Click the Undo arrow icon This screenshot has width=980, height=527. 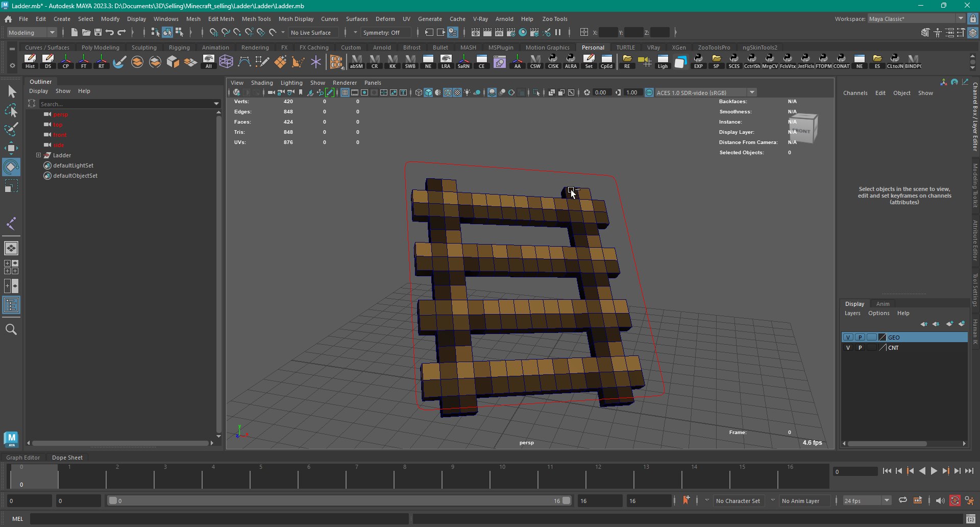click(x=110, y=32)
